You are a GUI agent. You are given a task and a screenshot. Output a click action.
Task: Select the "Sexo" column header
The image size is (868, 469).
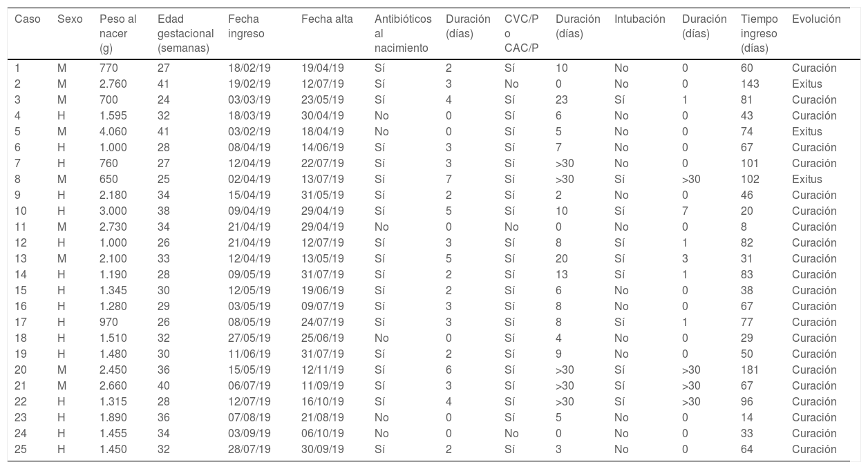pyautogui.click(x=70, y=19)
